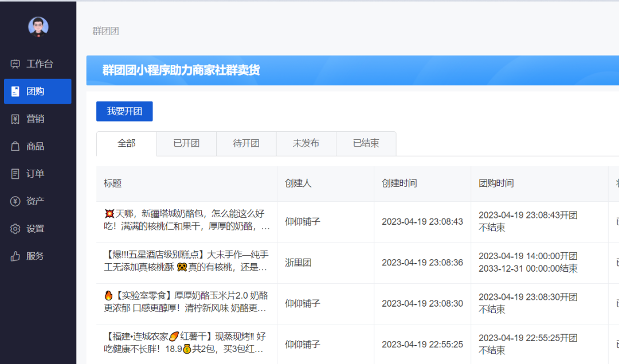This screenshot has width=619, height=364.
Task: Click the 服务 thumbs-up service icon
Action: click(15, 256)
